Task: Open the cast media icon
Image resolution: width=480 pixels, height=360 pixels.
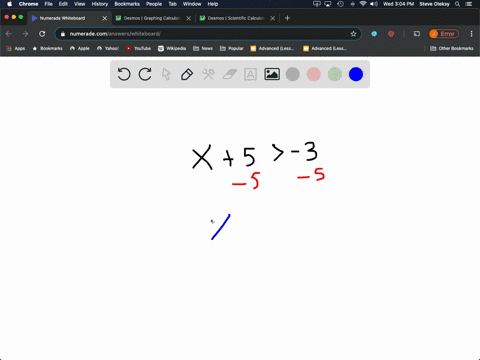Action: 417,34
